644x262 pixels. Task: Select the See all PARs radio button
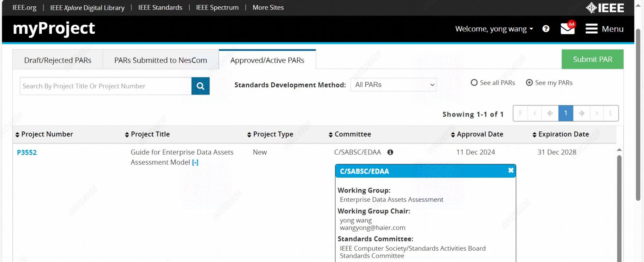474,83
